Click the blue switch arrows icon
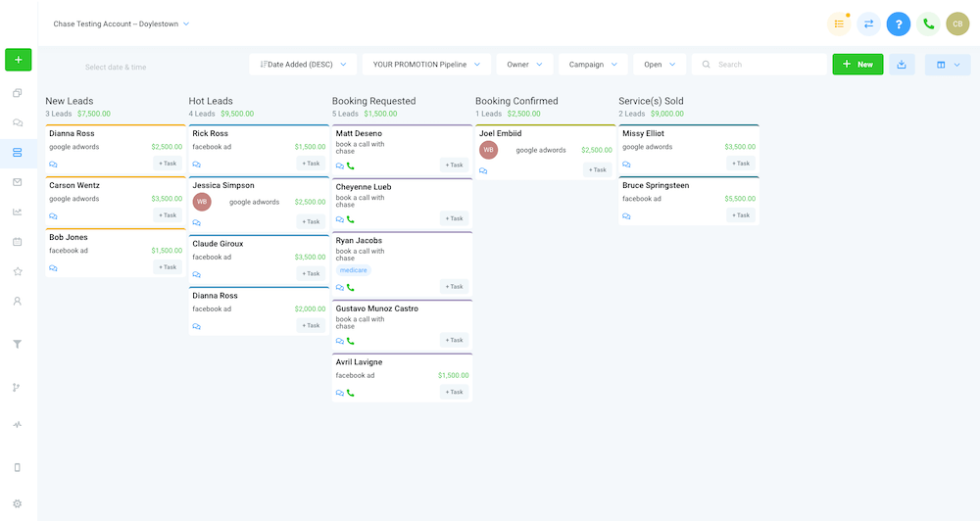This screenshot has width=980, height=521. 868,24
